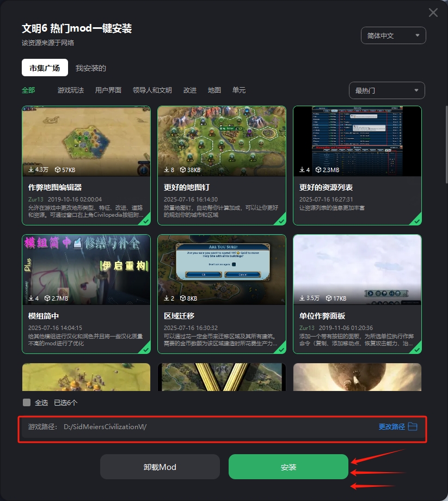The width and height of the screenshot is (448, 501).
Task: Click the mod list vertical scrollbar
Action: [x=446, y=145]
